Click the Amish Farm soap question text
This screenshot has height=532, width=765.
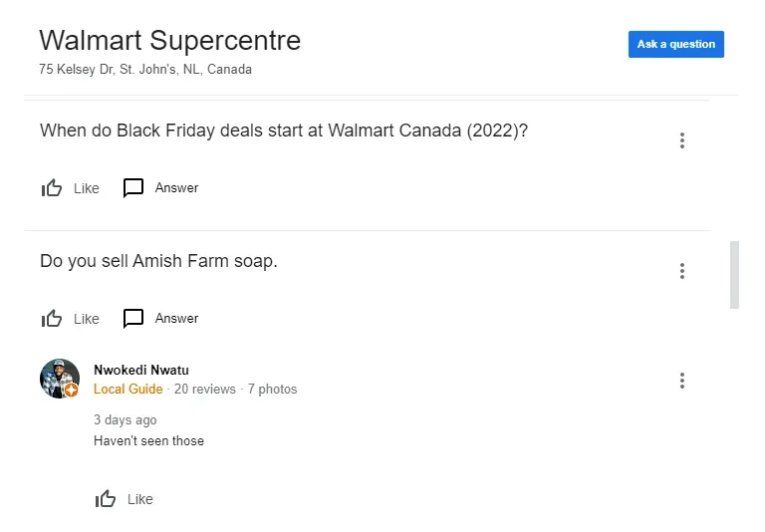(158, 261)
